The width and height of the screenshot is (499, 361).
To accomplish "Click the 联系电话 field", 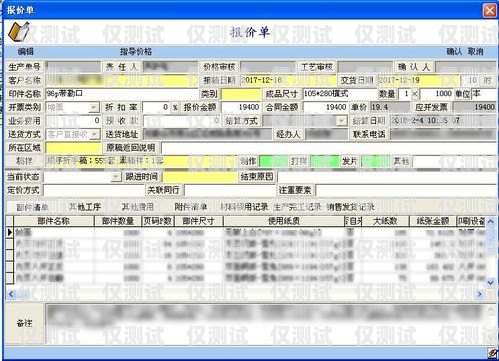I will (443, 134).
